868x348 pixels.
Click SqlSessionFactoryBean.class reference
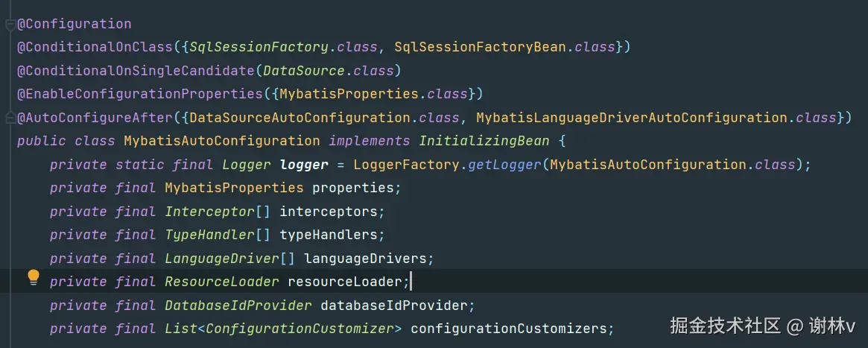pos(505,47)
